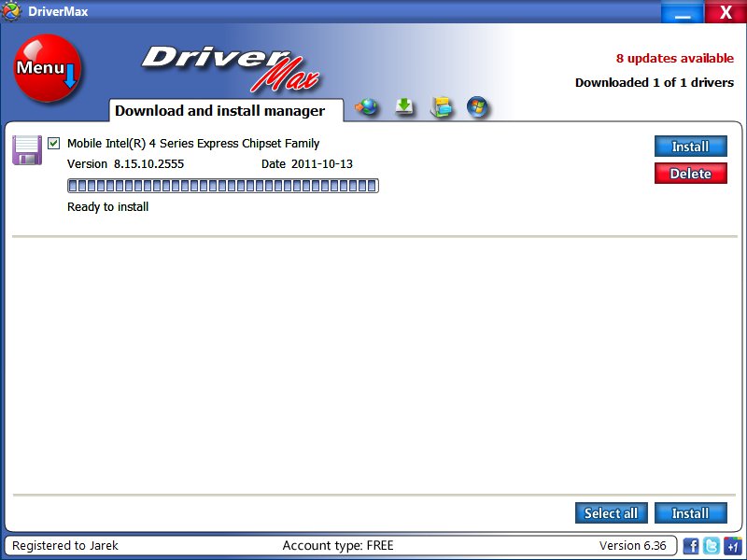Viewport: 747px width, 560px height.
Task: Click the DriverMax title bar logo icon
Action: [x=10, y=11]
